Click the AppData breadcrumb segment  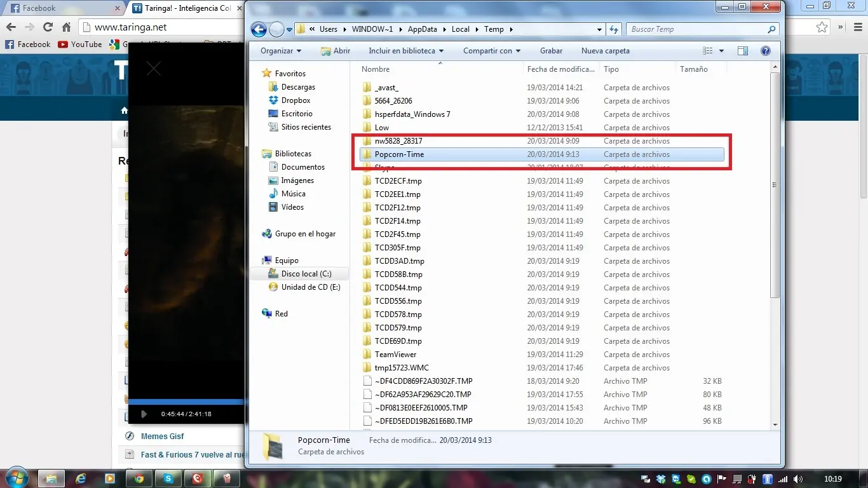(x=423, y=29)
